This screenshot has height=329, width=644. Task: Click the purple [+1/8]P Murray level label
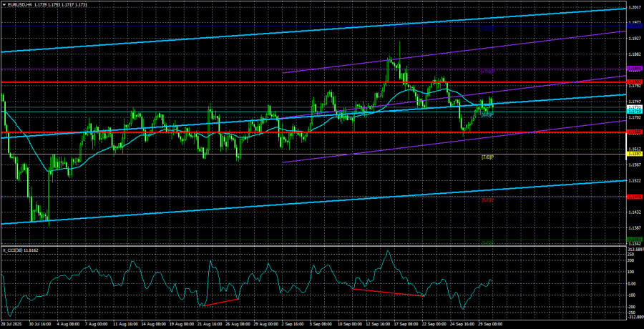pos(487,72)
